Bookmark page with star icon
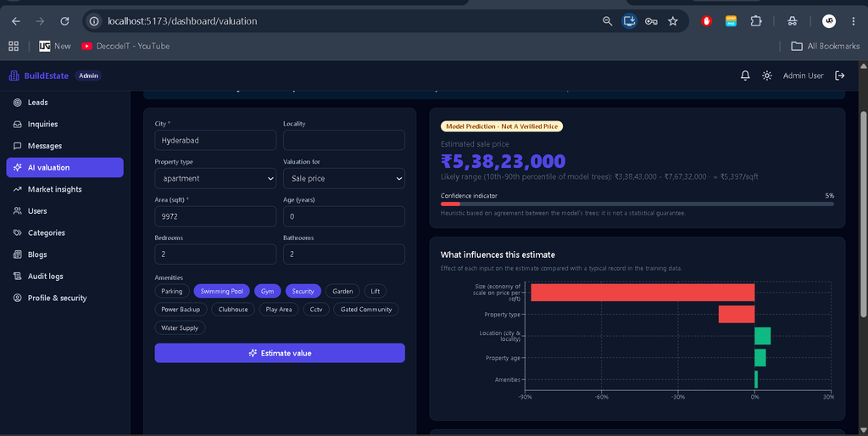The height and width of the screenshot is (436, 868). point(672,21)
